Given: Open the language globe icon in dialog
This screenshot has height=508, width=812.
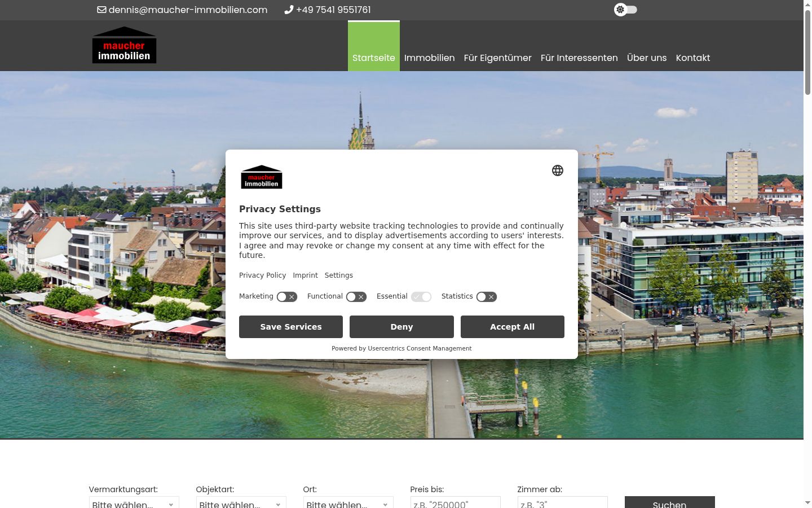Looking at the screenshot, I should tap(557, 170).
